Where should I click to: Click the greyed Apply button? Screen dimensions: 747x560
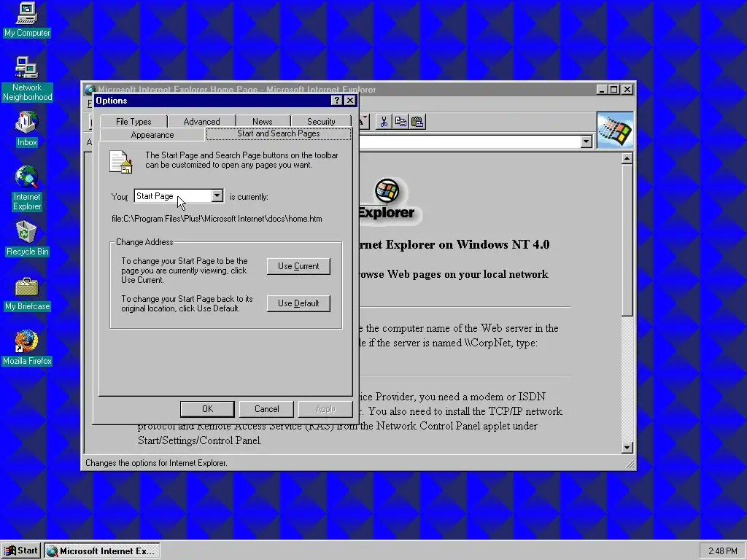pos(325,409)
